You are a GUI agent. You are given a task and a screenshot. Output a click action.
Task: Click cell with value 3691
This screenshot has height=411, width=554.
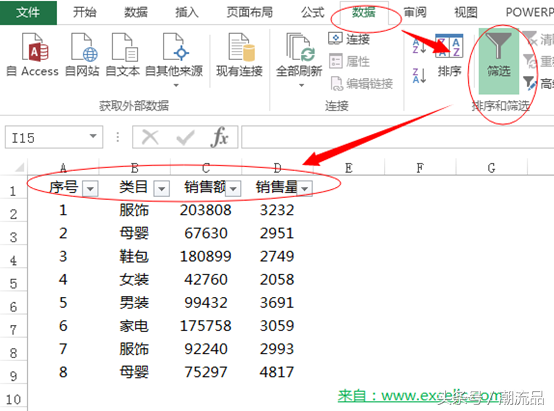pyautogui.click(x=277, y=303)
